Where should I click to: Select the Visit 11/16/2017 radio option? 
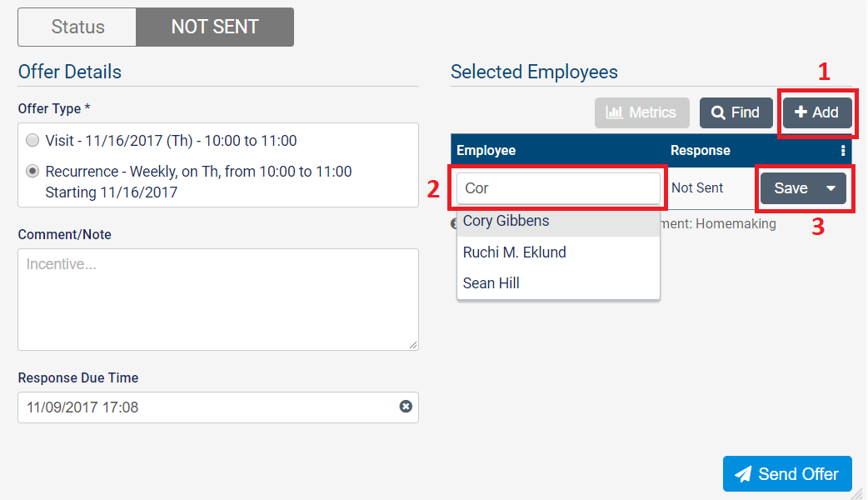pyautogui.click(x=32, y=141)
